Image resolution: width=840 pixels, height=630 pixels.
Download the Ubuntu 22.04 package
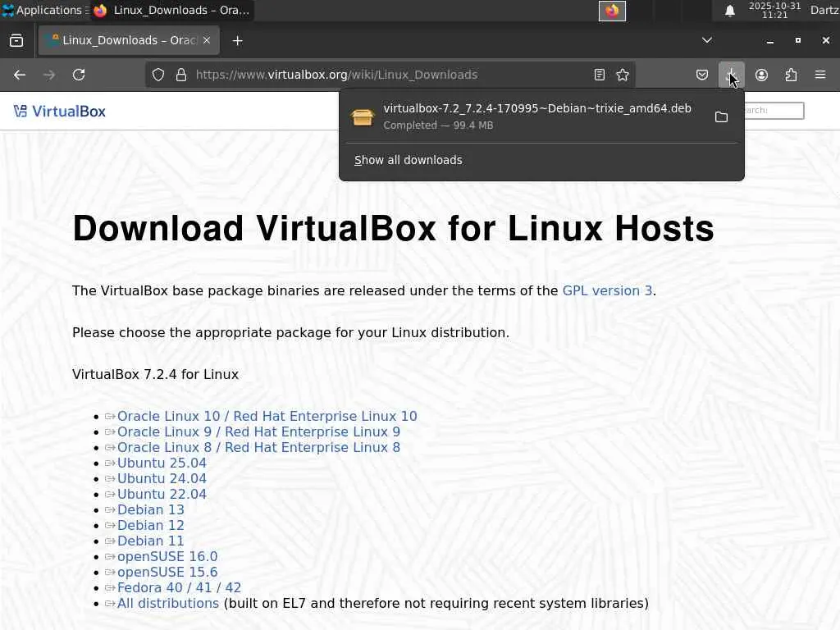point(162,494)
